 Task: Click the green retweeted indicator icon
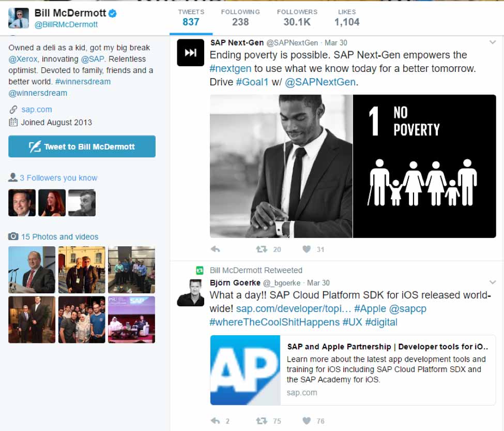[200, 271]
